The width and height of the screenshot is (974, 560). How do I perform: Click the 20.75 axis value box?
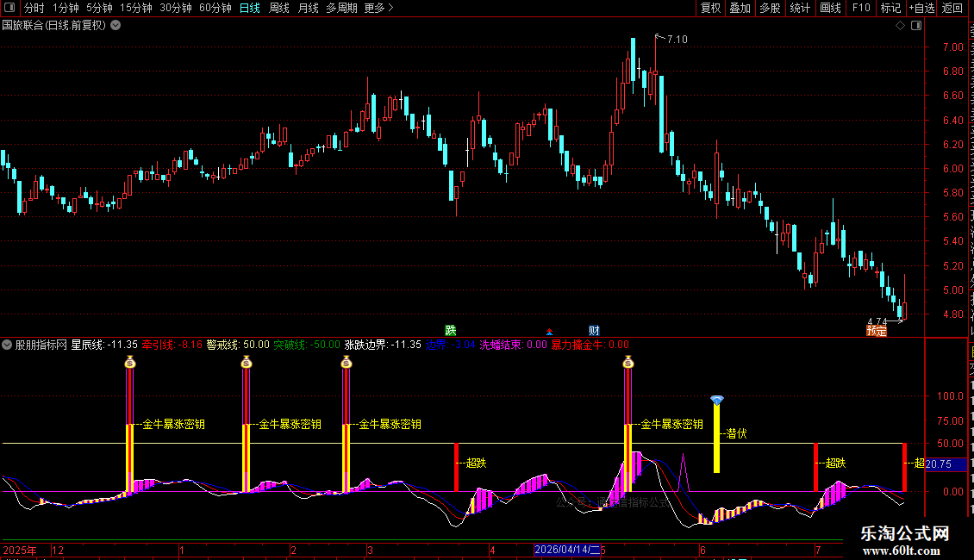(x=946, y=464)
